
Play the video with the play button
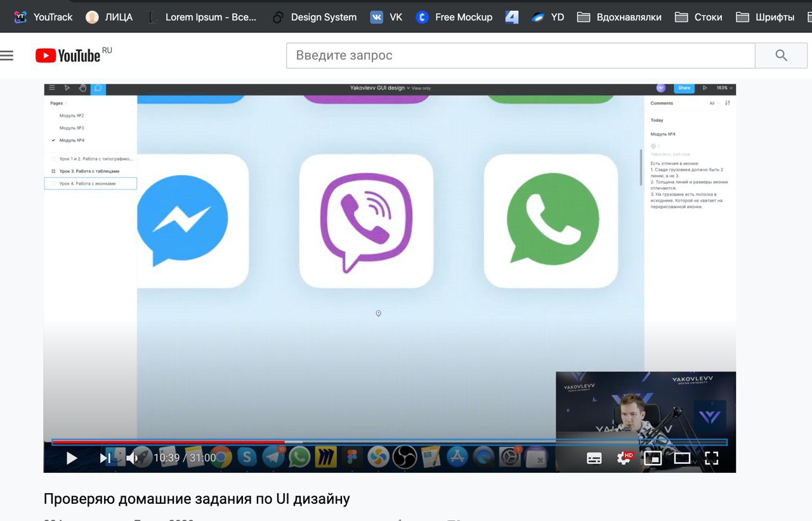pyautogui.click(x=72, y=458)
